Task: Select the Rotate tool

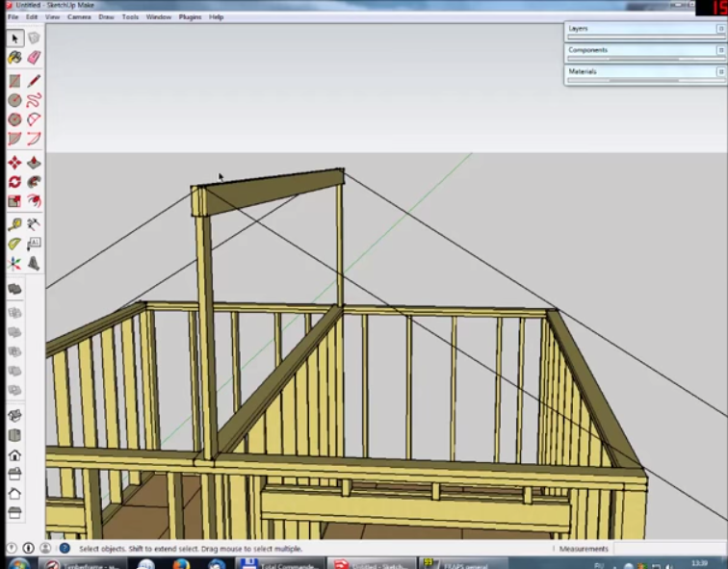Action: point(14,182)
